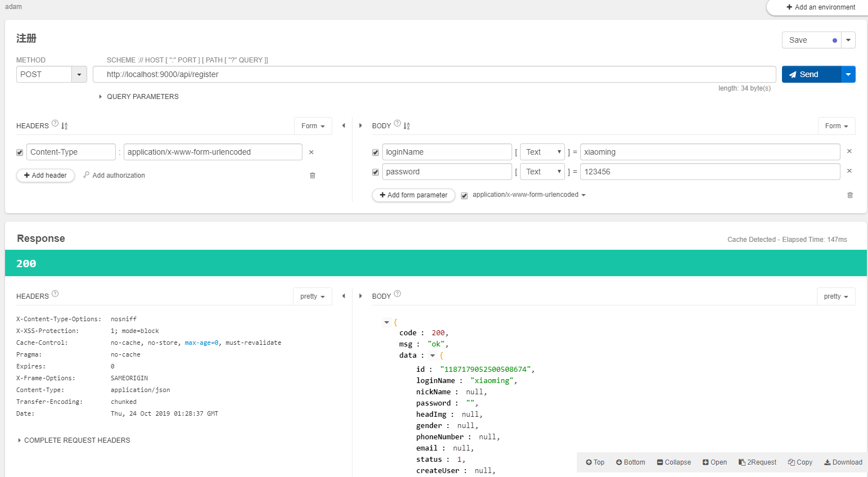Viewport: 868px width, 477px height.
Task: Open the Text type dropdown for loginName
Action: coord(542,152)
